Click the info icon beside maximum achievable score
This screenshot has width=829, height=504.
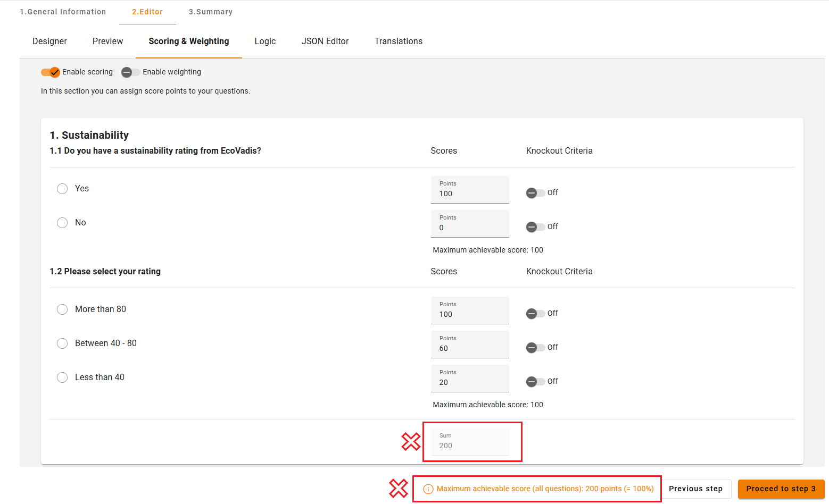(x=428, y=489)
